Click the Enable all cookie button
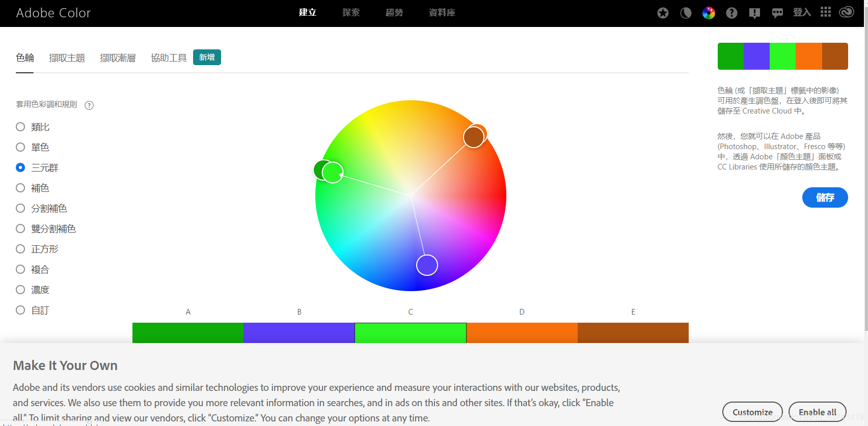Image resolution: width=868 pixels, height=426 pixels. pyautogui.click(x=817, y=412)
